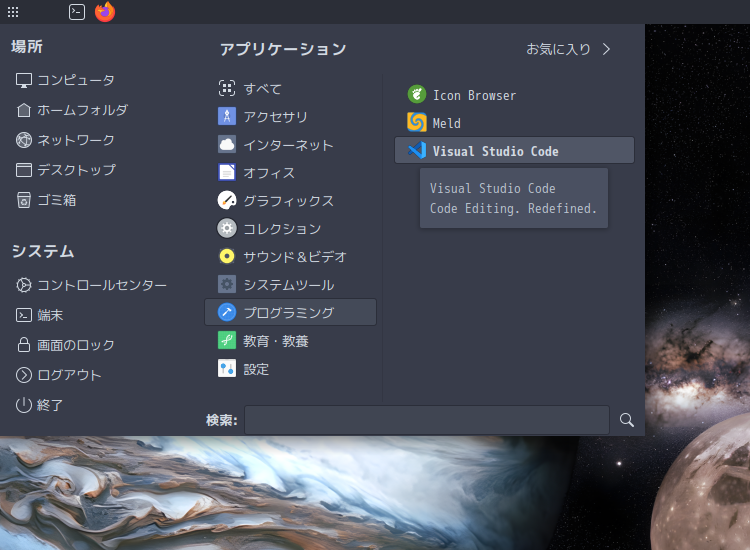Launch the terminal from the top panel
The height and width of the screenshot is (550, 750).
77,12
